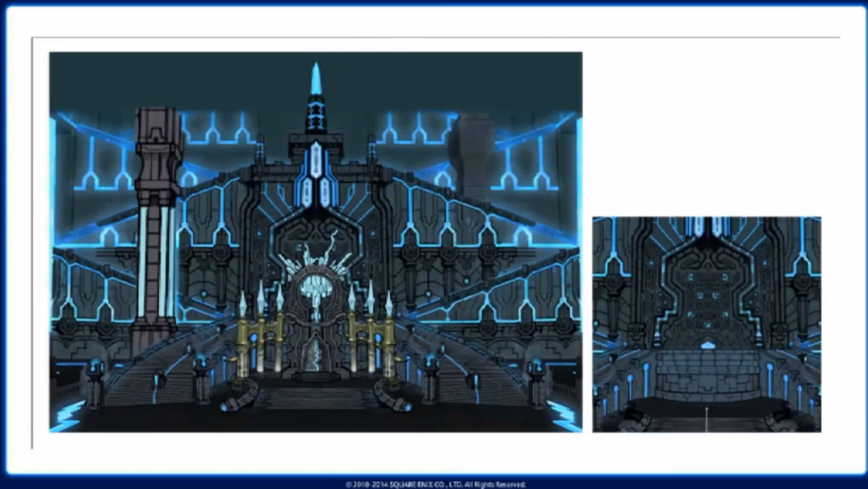Click the large throne room concept artwork
The height and width of the screenshot is (489, 868).
coord(316,242)
